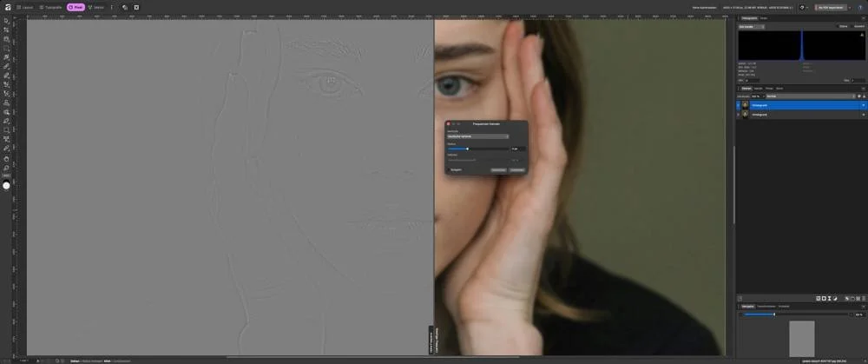Switch to the Layout studio tab
868x364 pixels.
tap(24, 7)
